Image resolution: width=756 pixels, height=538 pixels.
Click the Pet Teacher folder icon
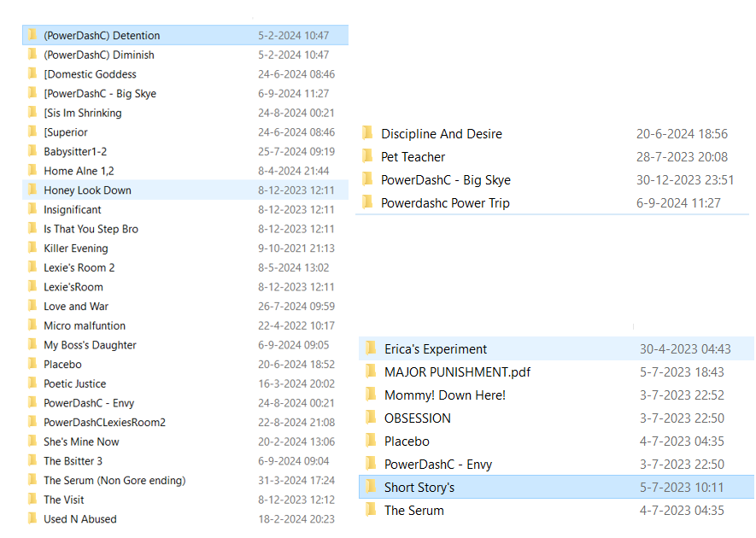point(367,157)
